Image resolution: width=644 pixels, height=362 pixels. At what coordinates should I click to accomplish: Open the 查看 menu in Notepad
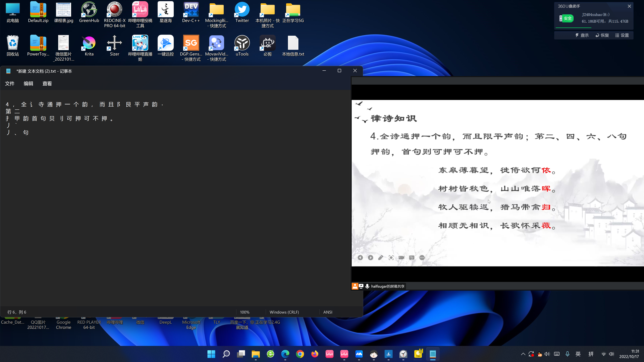point(47,83)
